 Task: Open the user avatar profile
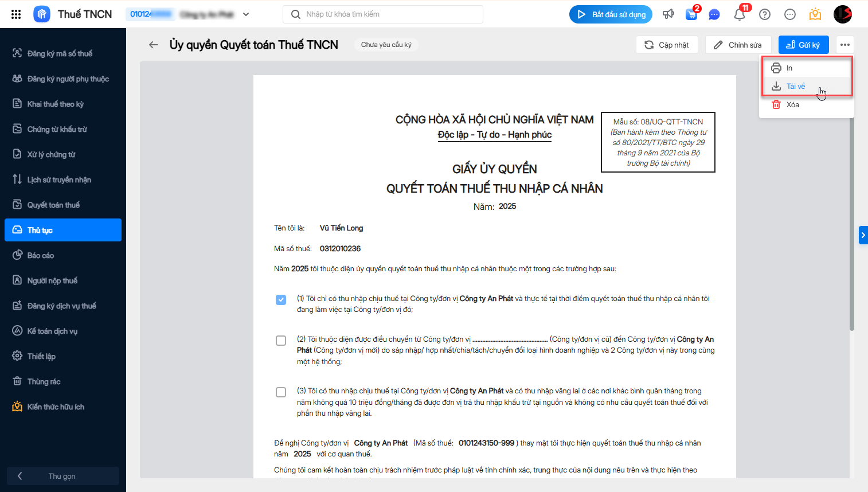pos(843,14)
